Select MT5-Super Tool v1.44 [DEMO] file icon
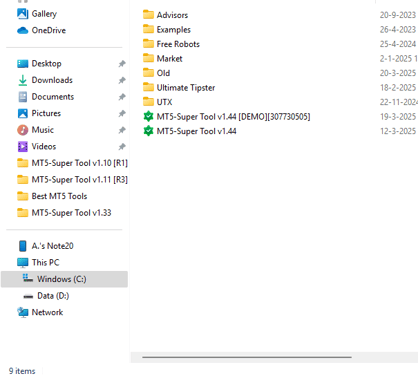 148,116
